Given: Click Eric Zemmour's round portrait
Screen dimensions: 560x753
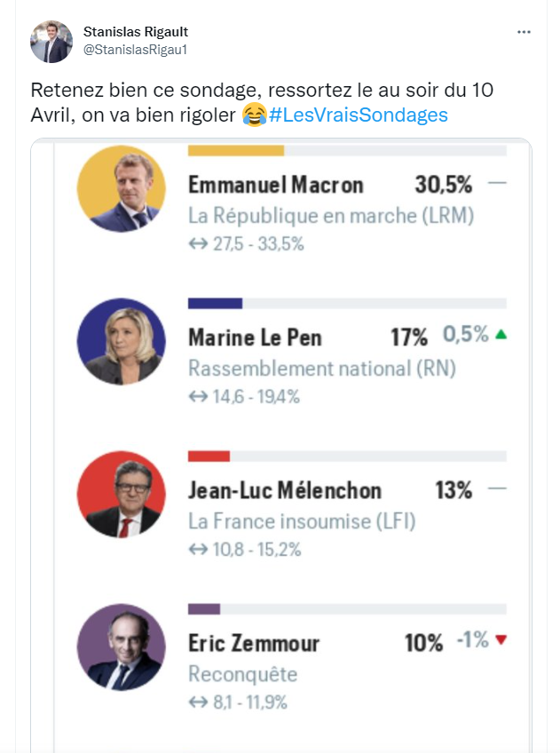Looking at the screenshot, I should (x=122, y=646).
